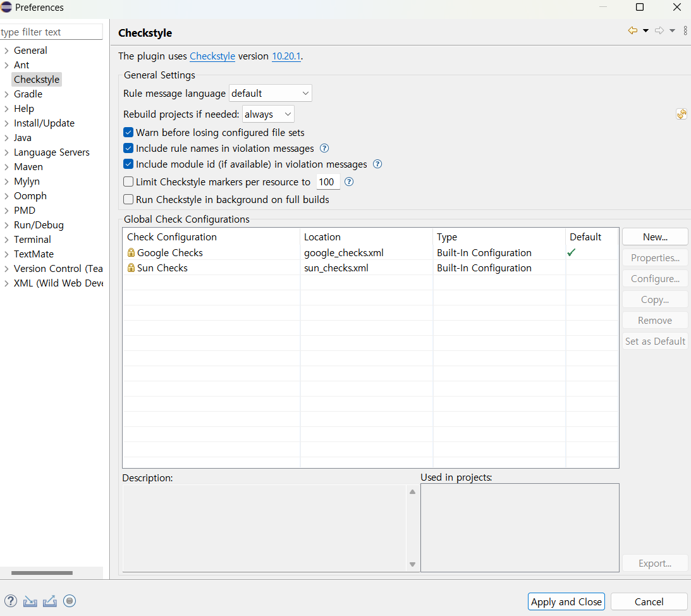Expand the Install/Update tree node
This screenshot has height=616, width=691.
[6, 123]
